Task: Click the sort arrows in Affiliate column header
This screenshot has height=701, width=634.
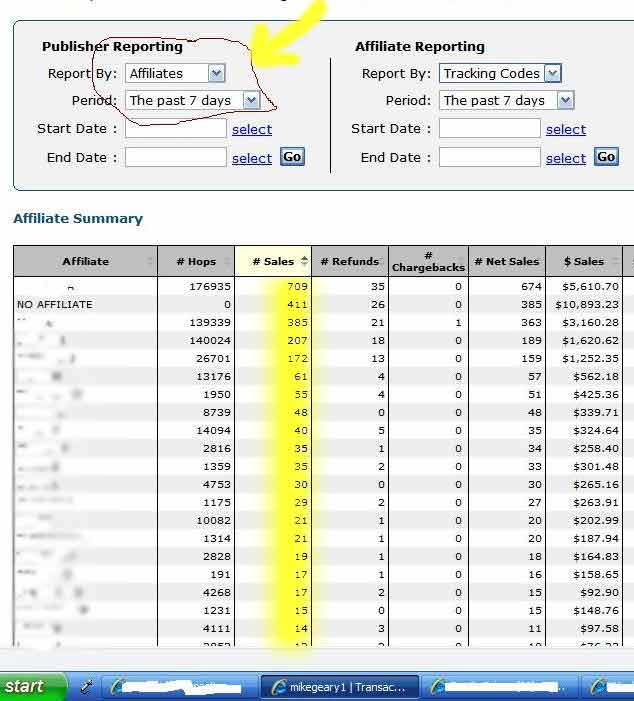Action: [151, 262]
